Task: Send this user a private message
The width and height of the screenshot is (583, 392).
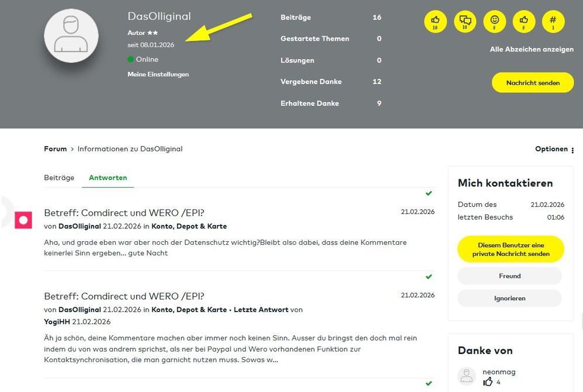Action: [x=511, y=249]
